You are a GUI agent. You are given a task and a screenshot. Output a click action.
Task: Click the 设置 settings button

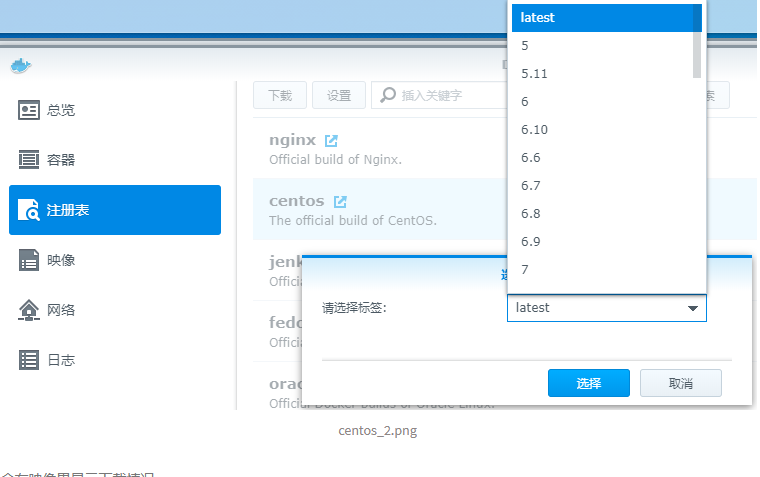(339, 95)
